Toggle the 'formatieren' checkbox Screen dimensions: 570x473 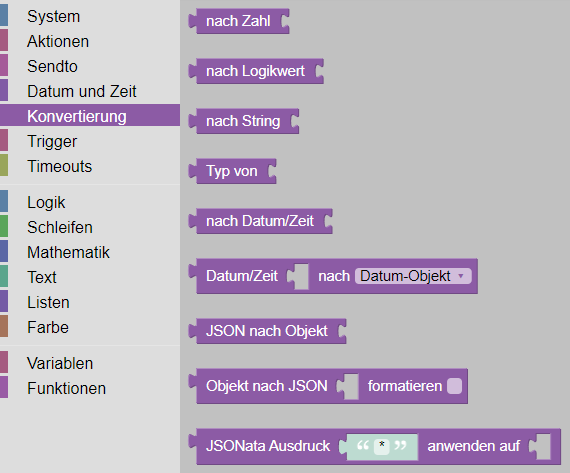tap(454, 386)
